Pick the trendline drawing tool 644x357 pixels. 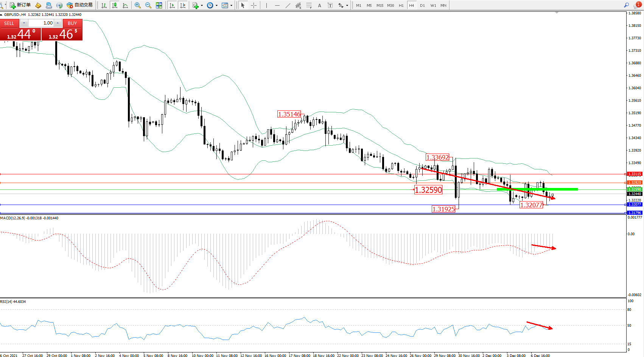point(288,5)
